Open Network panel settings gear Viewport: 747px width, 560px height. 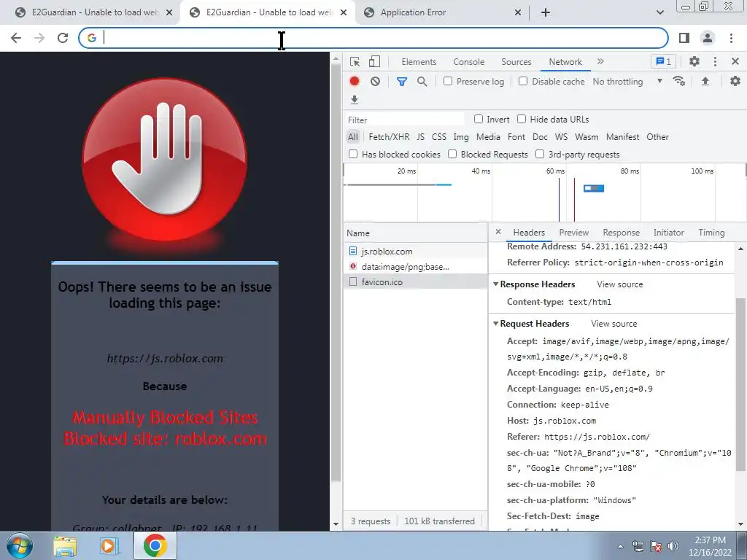(735, 81)
